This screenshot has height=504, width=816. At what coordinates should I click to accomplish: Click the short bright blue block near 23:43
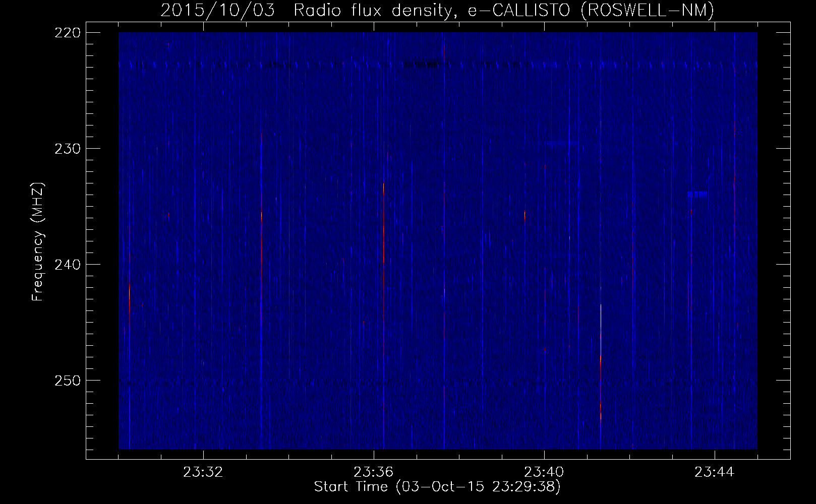tap(697, 194)
